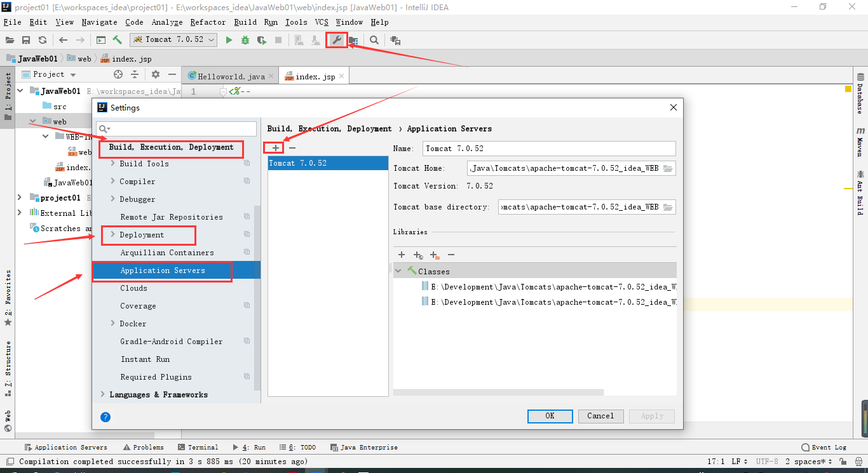868x473 pixels.
Task: Select Application Servers in settings tree
Action: [176, 270]
